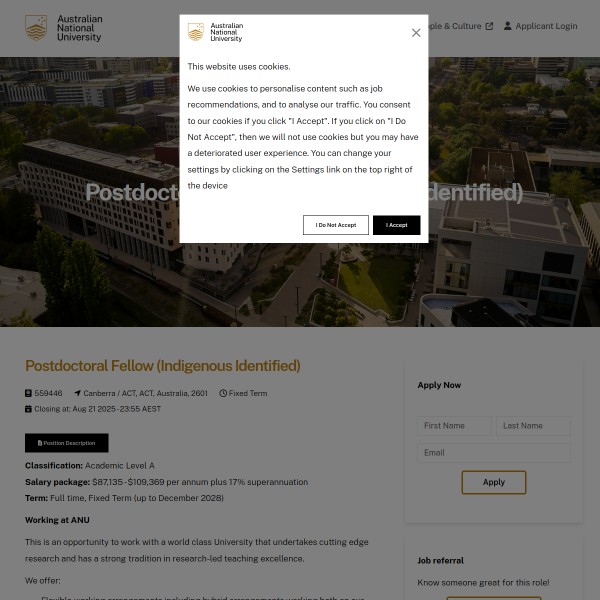The height and width of the screenshot is (600, 600).
Task: Click the clock icon beside Fixed Term
Action: click(223, 394)
